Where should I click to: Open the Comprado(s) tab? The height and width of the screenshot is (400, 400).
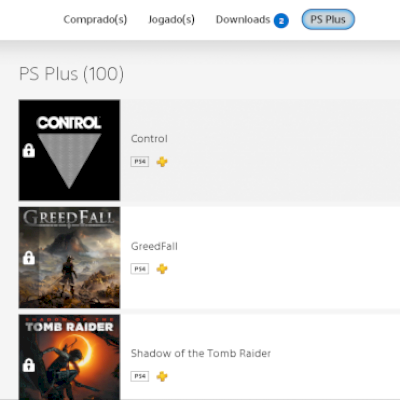coord(95,20)
